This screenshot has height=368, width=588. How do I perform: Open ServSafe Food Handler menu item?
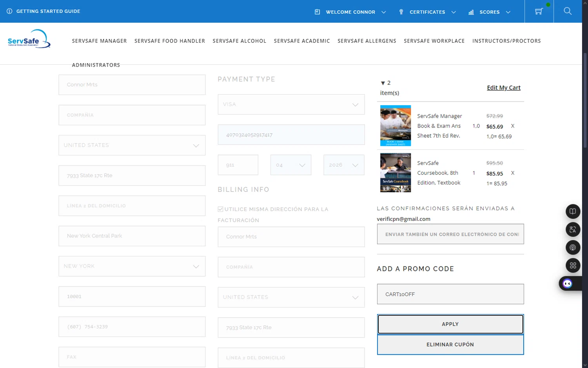[169, 41]
